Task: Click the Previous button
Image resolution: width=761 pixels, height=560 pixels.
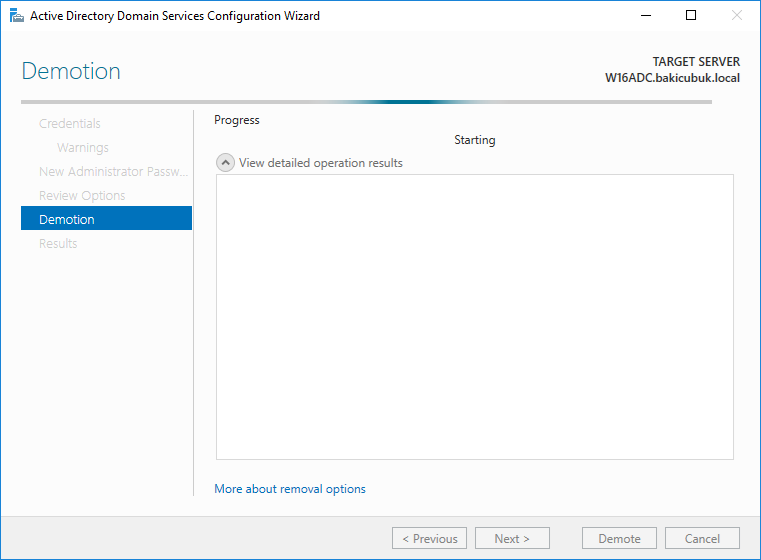Action: (430, 538)
